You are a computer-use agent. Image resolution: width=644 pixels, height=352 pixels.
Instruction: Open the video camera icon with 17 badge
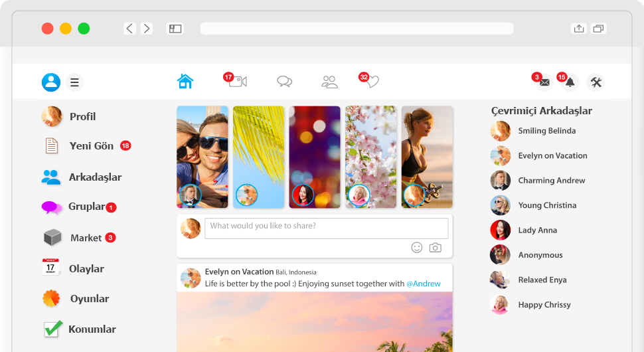point(237,82)
